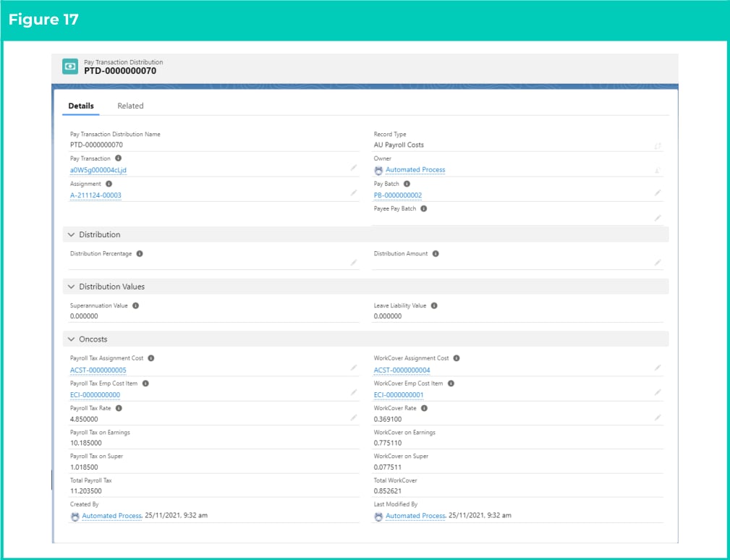Show info tooltip for WorkCover Rate

click(x=424, y=408)
